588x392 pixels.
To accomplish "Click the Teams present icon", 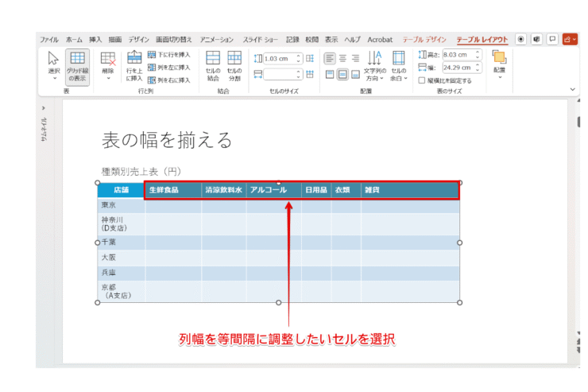I will pos(536,40).
